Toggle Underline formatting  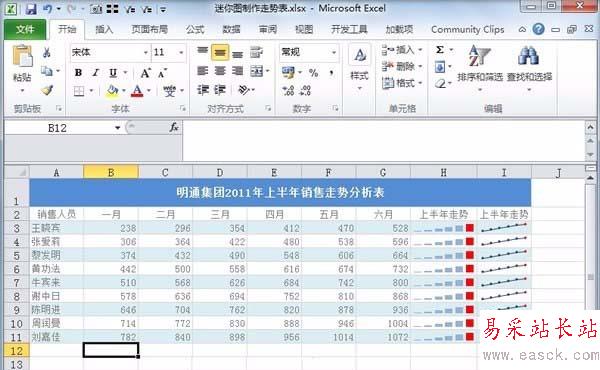pyautogui.click(x=113, y=72)
